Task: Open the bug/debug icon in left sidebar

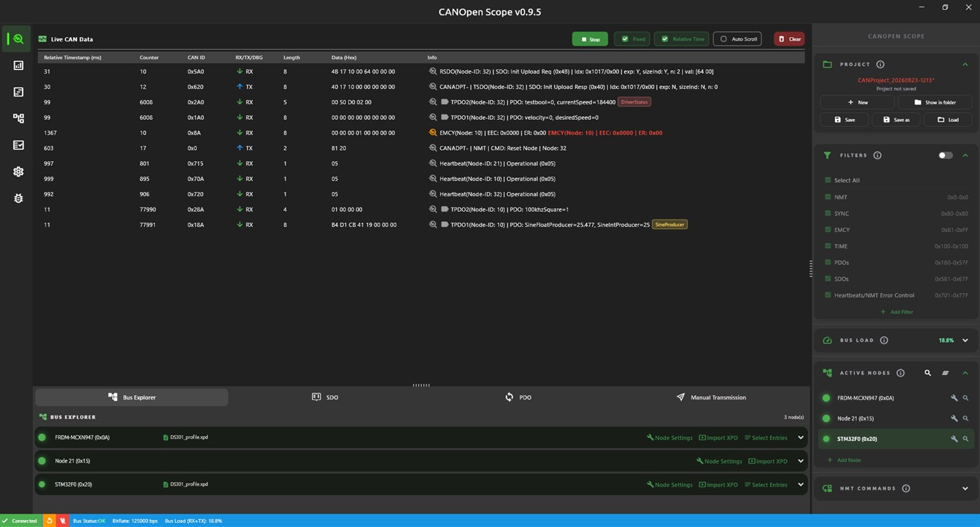Action: tap(18, 198)
